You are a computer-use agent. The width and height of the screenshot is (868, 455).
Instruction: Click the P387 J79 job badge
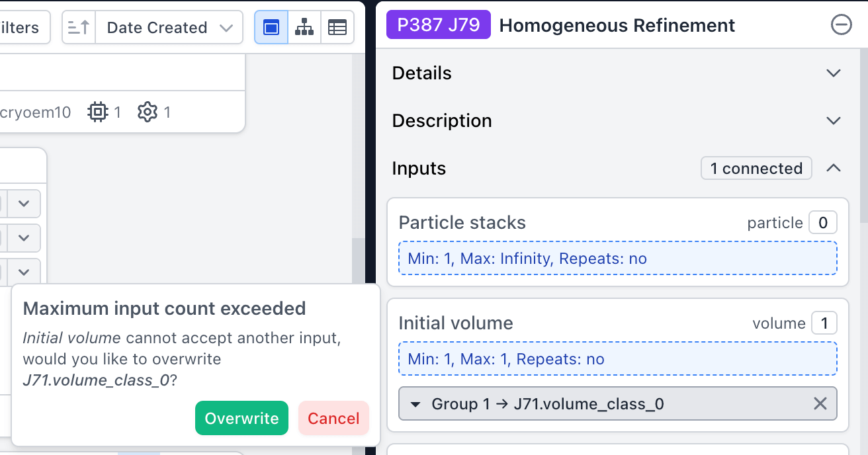pos(438,24)
